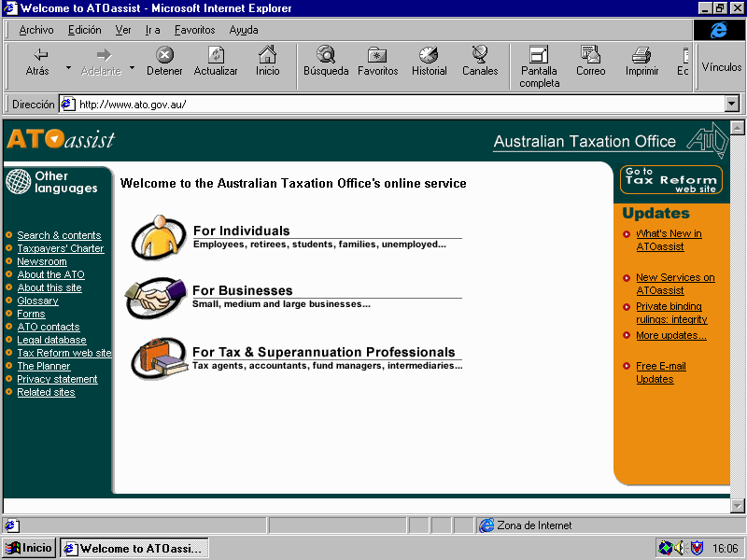Image resolution: width=747 pixels, height=560 pixels.
Task: Open the Favoritos toolbar button
Action: tap(378, 62)
